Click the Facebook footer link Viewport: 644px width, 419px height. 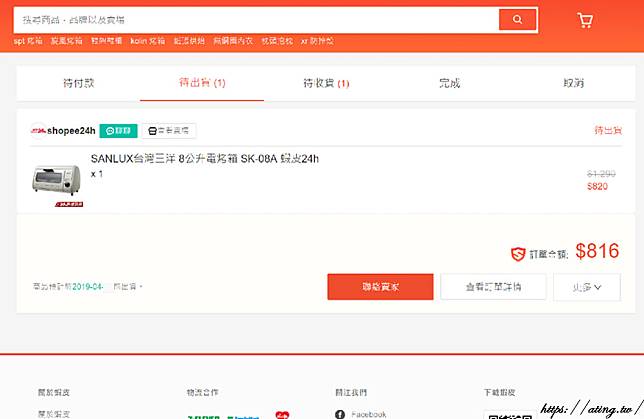(x=368, y=414)
